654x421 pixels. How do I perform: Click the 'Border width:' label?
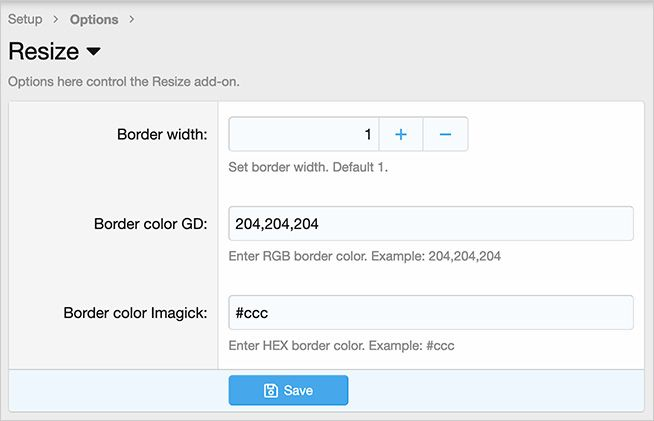coord(162,135)
